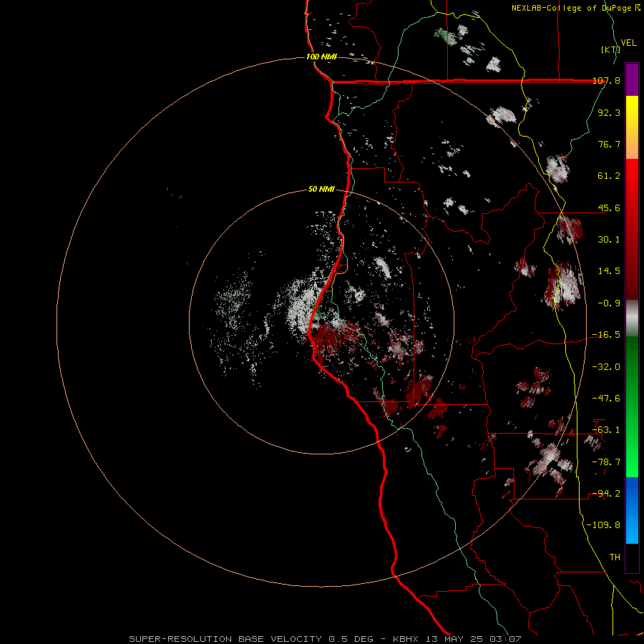Select the -47.6 legend value
This screenshot has height=644, width=644.
tap(606, 398)
